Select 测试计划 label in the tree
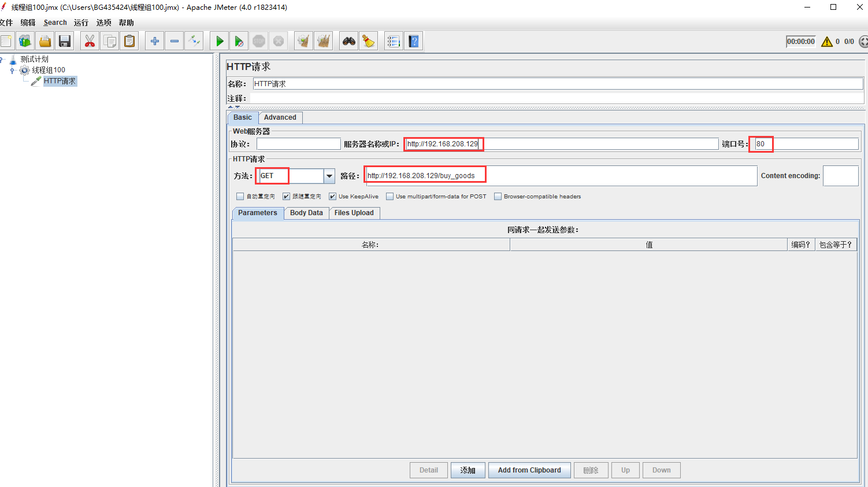 [x=35, y=59]
